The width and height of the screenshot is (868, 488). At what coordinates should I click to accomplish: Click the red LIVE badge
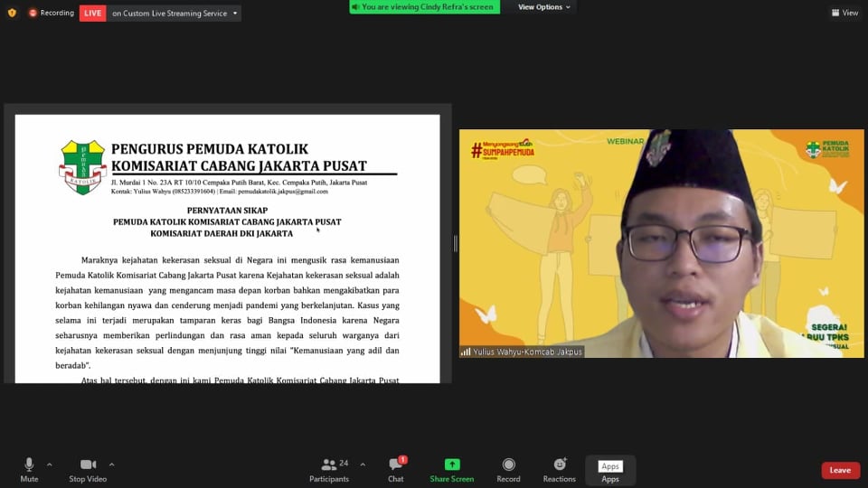pos(92,13)
